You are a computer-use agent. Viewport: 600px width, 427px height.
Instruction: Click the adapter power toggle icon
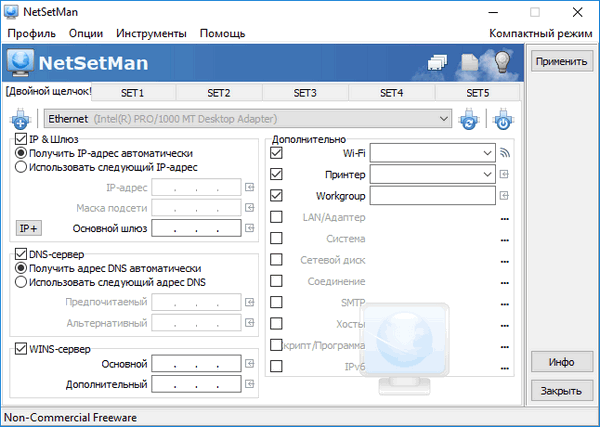coord(503,119)
